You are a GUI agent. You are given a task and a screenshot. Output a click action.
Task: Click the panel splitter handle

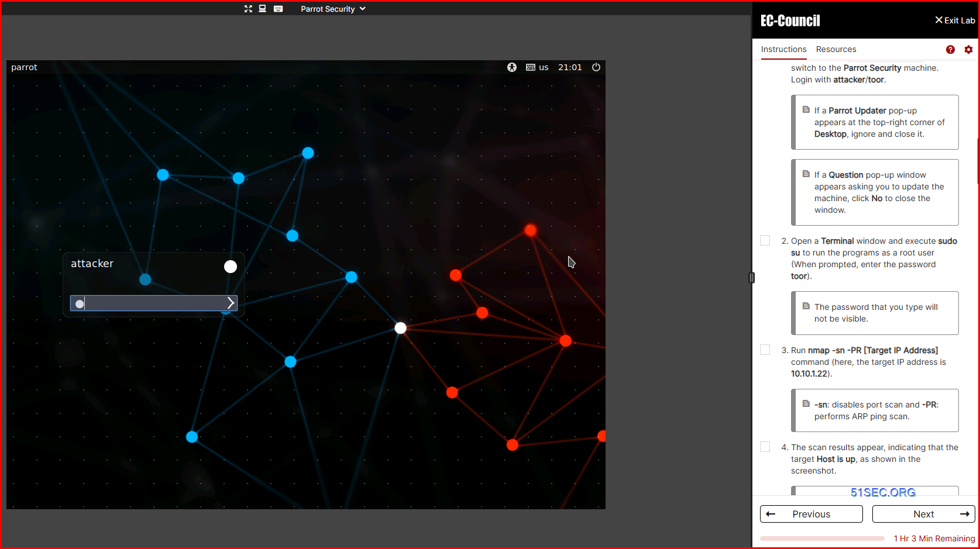752,278
